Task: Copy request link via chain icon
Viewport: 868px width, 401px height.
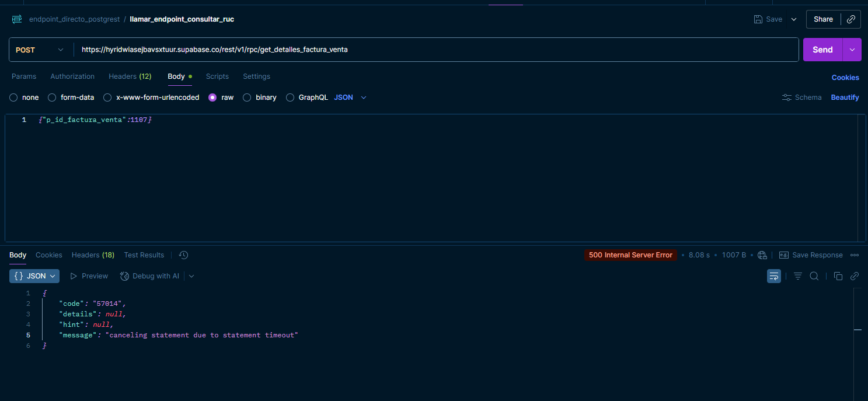Action: coord(850,19)
